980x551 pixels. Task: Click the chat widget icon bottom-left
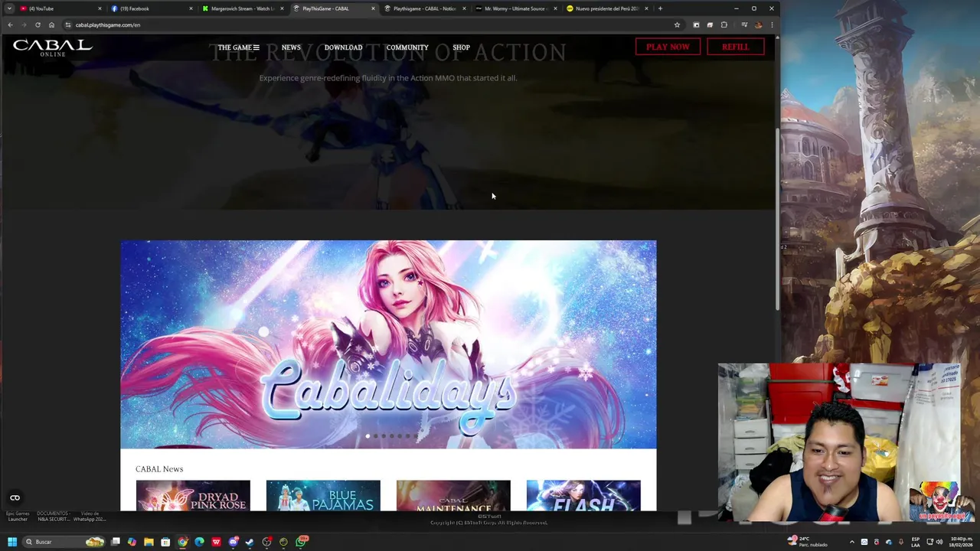tap(15, 498)
